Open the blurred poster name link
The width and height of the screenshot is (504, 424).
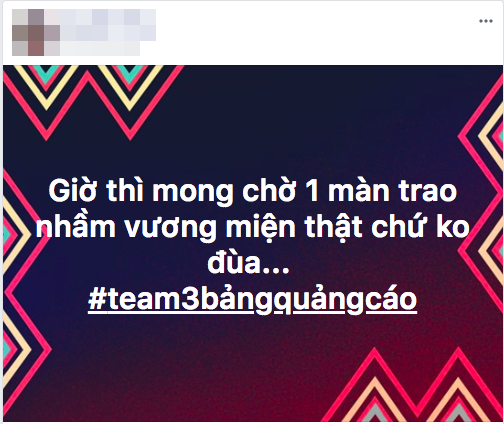pyautogui.click(x=108, y=25)
